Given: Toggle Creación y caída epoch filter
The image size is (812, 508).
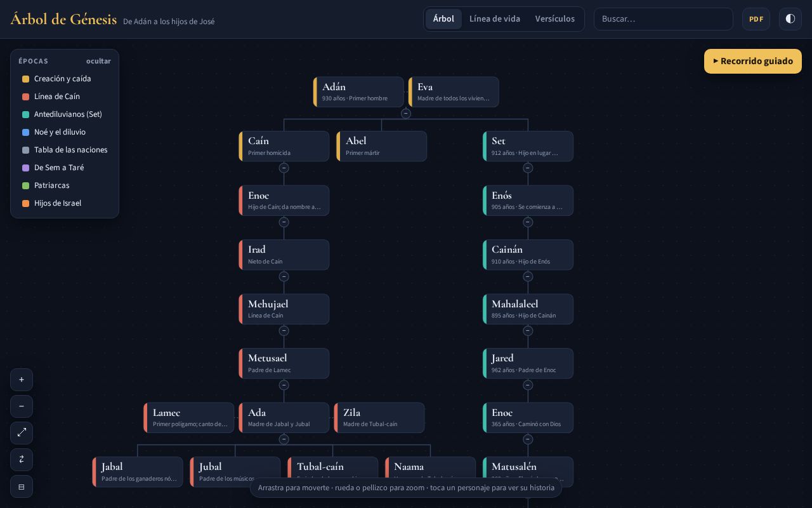Looking at the screenshot, I should 64,79.
